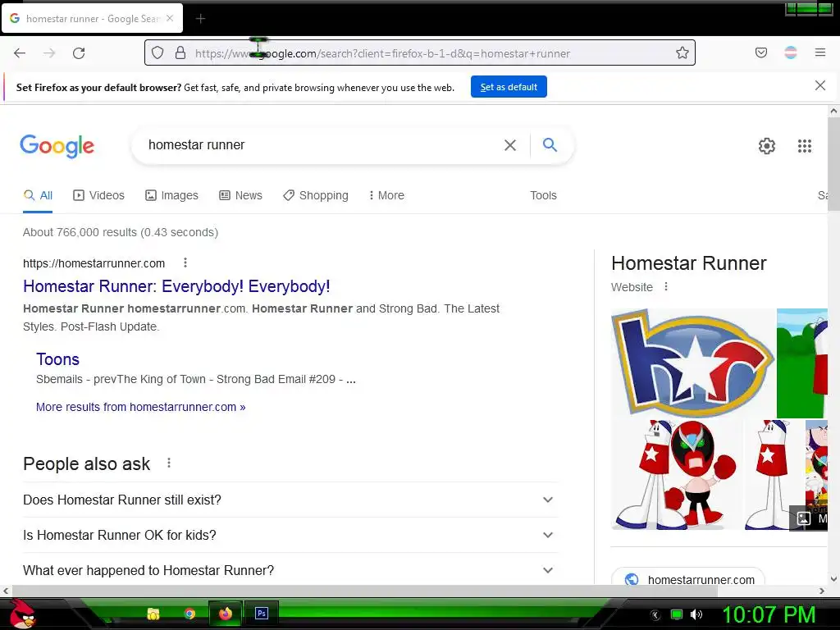
Task: Open the Tools options
Action: pyautogui.click(x=543, y=195)
